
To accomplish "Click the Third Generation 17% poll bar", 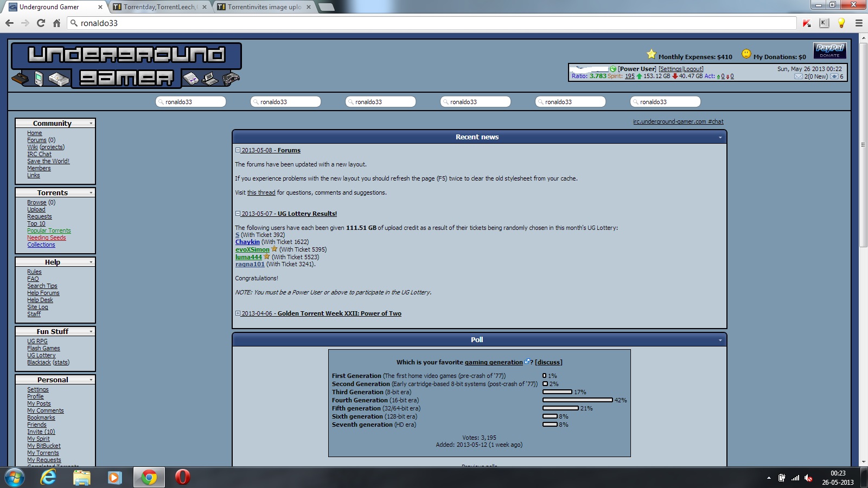I will (557, 392).
